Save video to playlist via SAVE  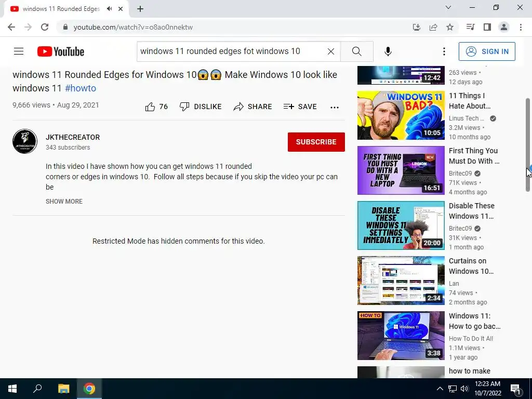(300, 107)
